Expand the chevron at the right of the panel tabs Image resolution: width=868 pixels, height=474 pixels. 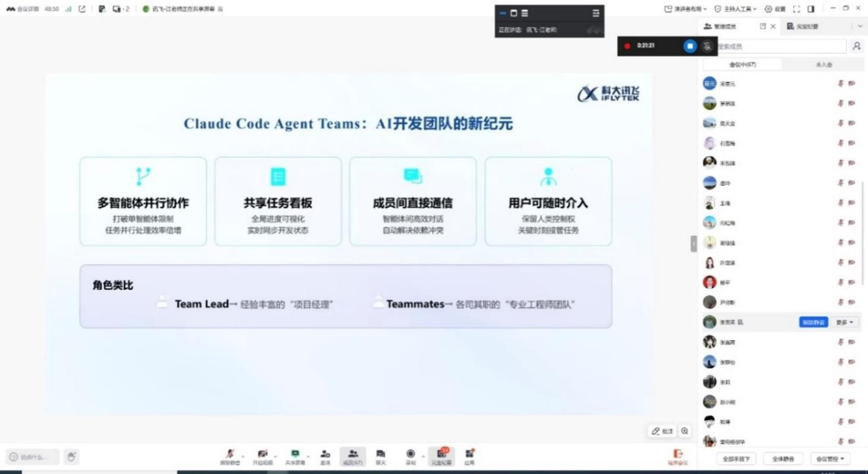[860, 26]
